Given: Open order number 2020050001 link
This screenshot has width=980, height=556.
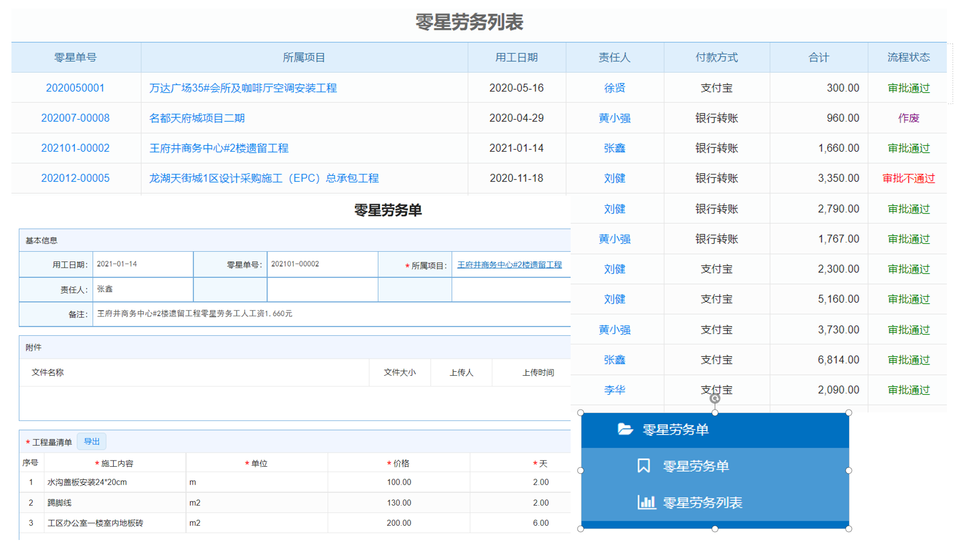Looking at the screenshot, I should [75, 88].
